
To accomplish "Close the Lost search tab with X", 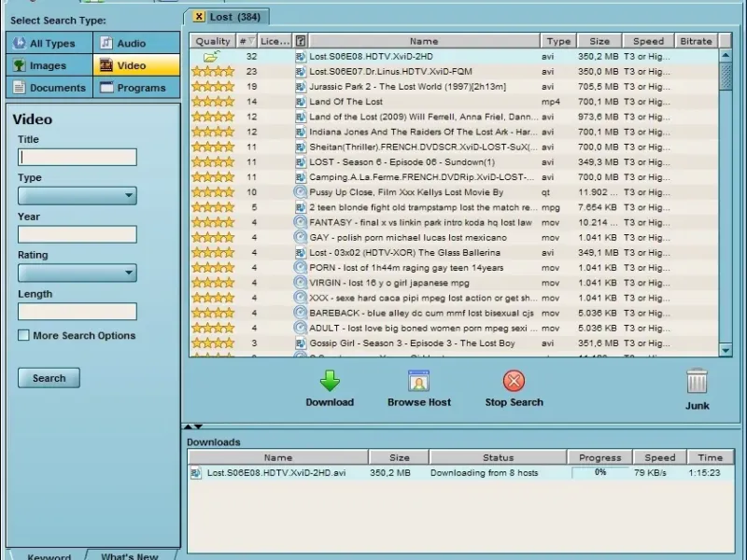I will 198,17.
